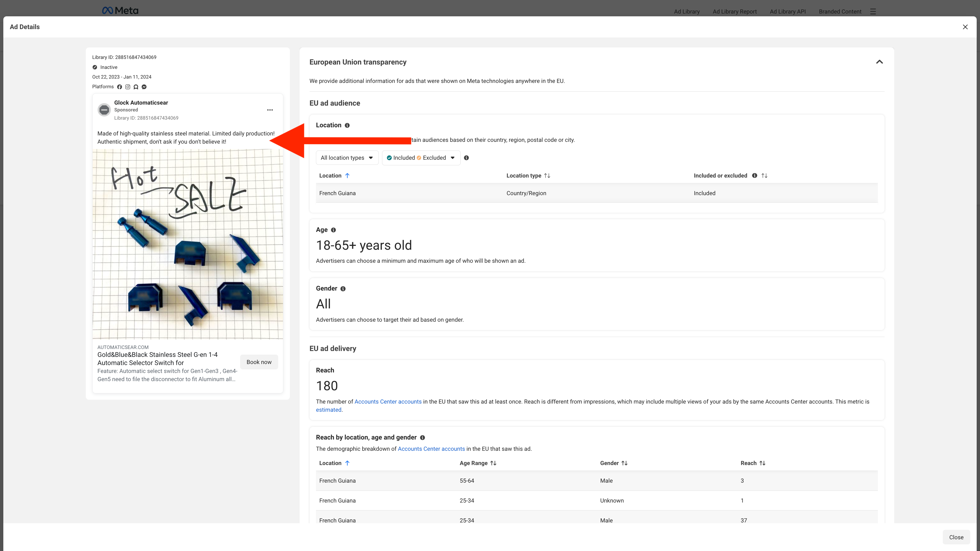Click the Messenger platform icon
Screen dimensions: 980x551
pyautogui.click(x=144, y=87)
